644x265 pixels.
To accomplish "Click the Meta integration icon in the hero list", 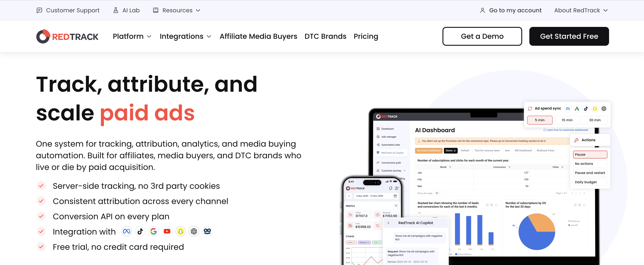I will [127, 231].
